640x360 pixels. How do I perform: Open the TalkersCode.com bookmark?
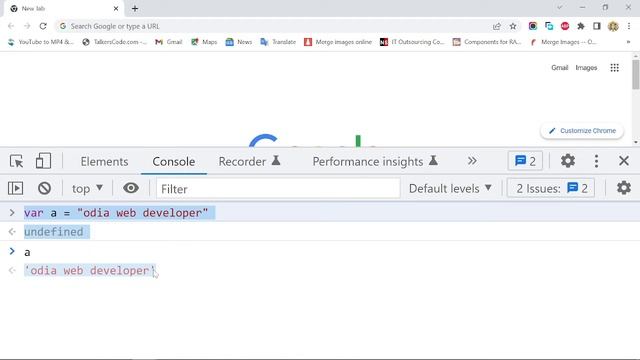pos(114,42)
